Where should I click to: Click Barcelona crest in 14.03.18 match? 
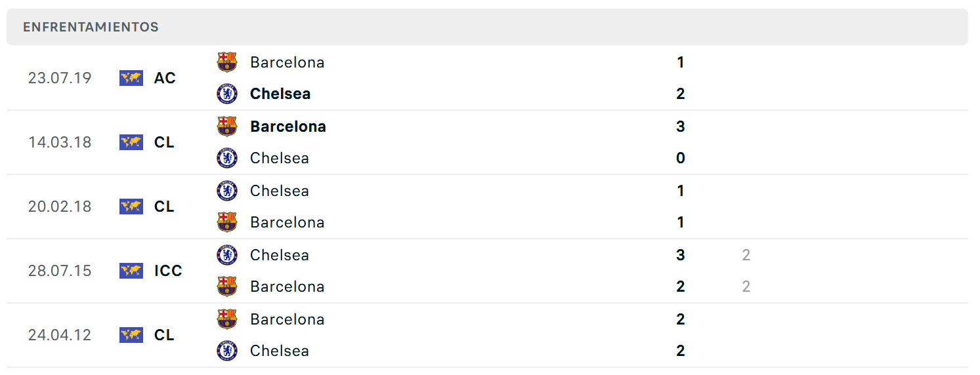[x=227, y=127]
